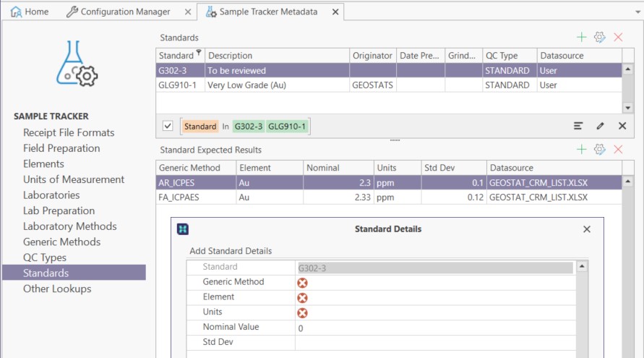Uncheck the Standard filter checkbox

(x=168, y=126)
